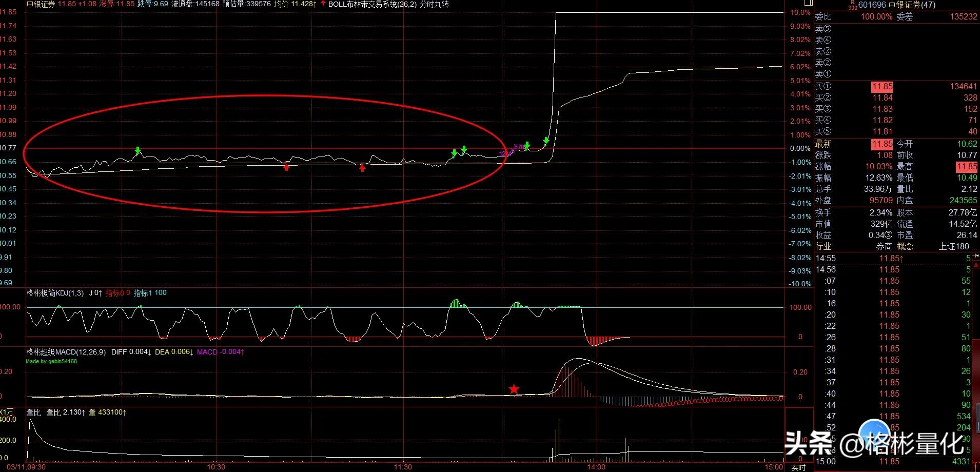Click the red arrow icon before BOLL label

(x=323, y=4)
